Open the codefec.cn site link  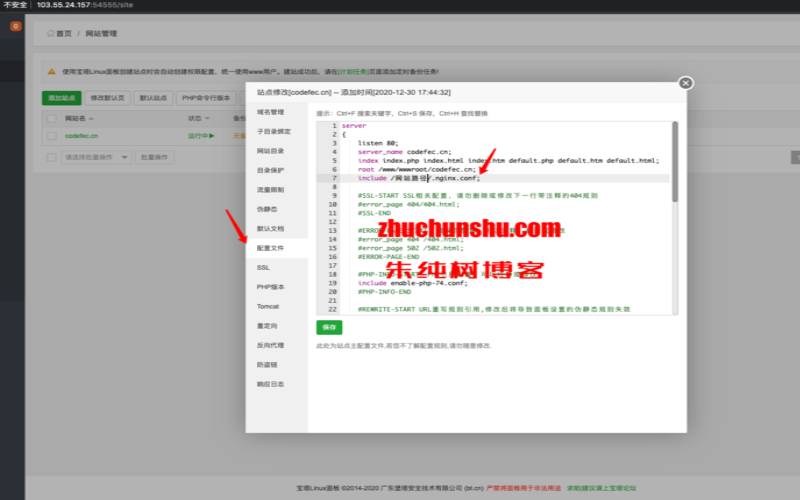click(80, 135)
